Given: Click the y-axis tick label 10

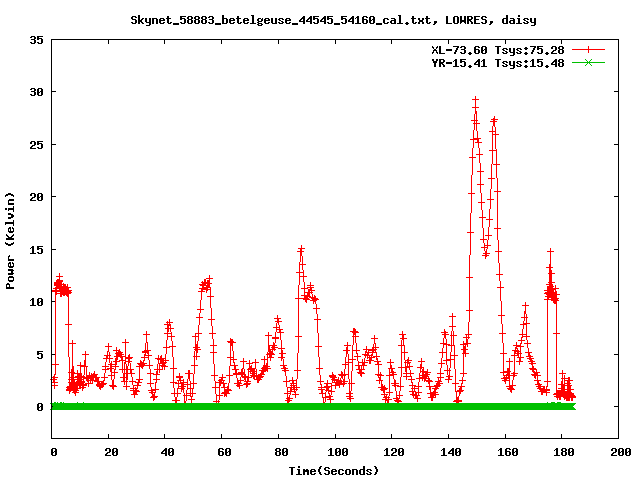Looking at the screenshot, I should point(36,302).
